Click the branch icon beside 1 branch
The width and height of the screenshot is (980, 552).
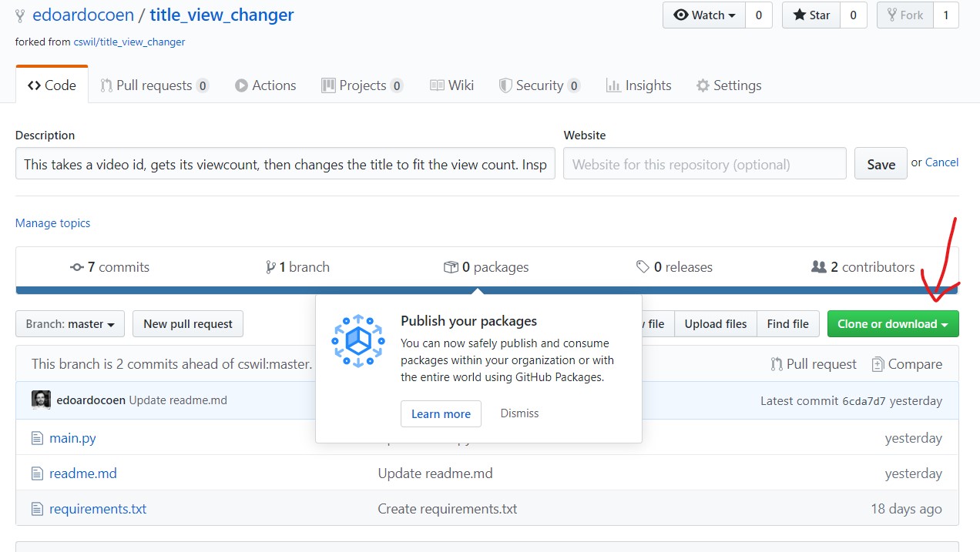270,267
